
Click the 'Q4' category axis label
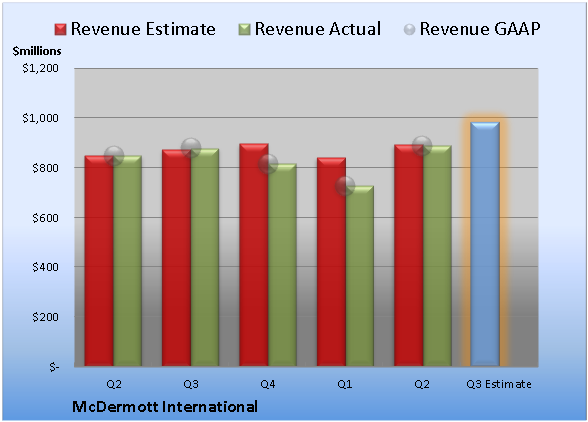268,384
